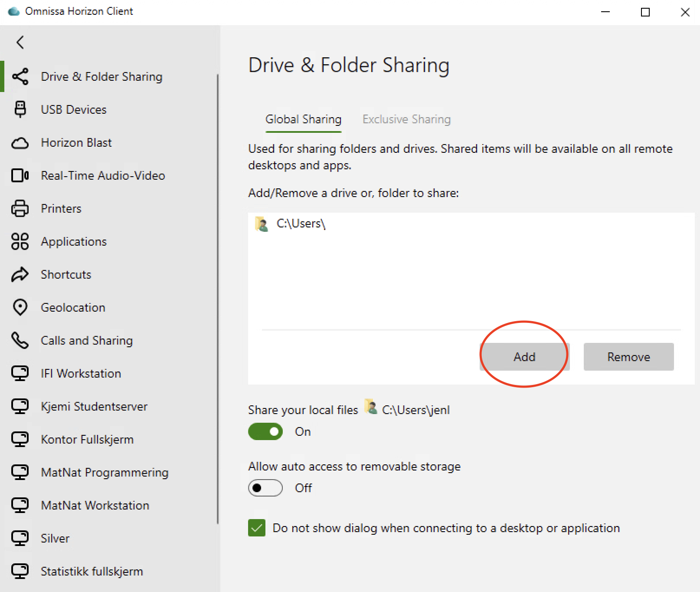Open Applications settings
The width and height of the screenshot is (700, 592).
coord(110,241)
